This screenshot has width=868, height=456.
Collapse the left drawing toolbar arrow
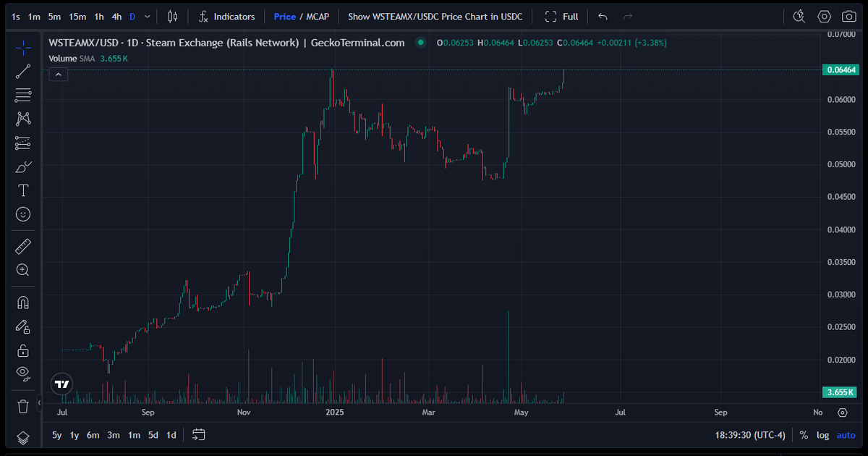[x=40, y=402]
